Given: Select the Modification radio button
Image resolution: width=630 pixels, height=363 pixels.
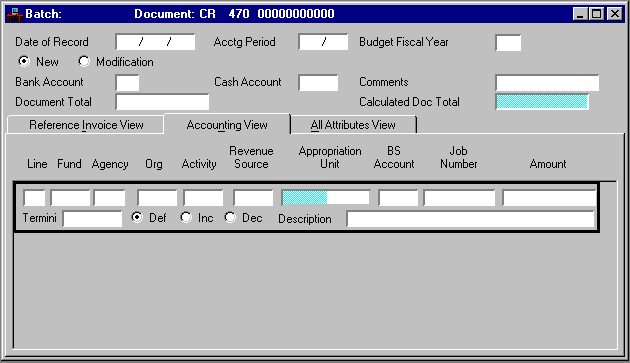Looking at the screenshot, I should click(x=84, y=62).
